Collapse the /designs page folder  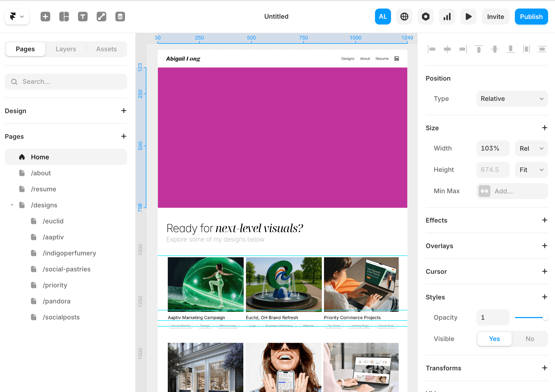coord(12,205)
